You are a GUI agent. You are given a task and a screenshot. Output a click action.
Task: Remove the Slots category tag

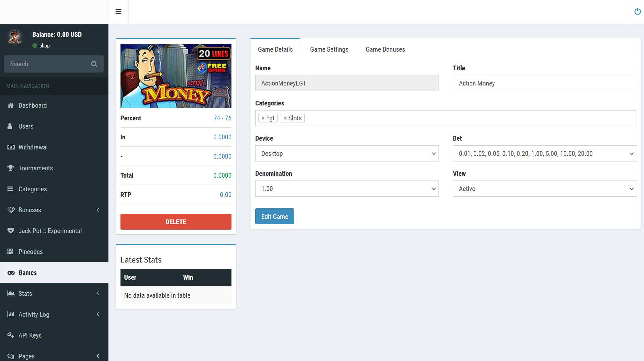click(285, 118)
